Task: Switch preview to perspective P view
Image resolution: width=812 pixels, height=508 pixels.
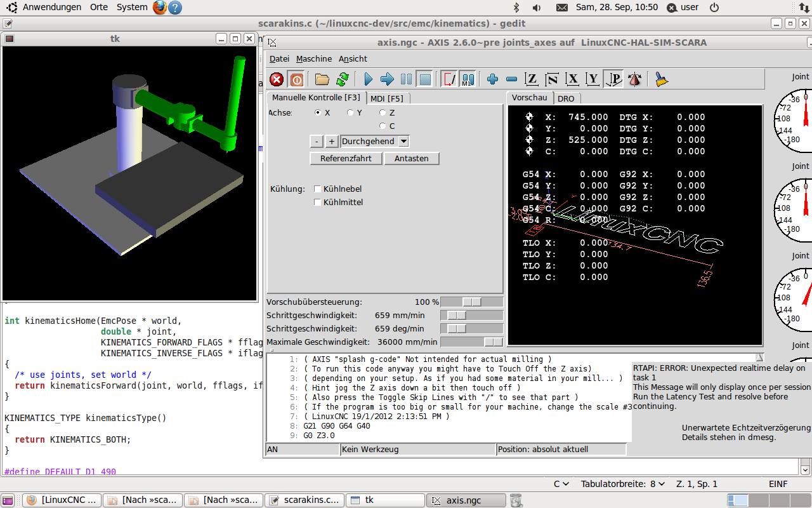Action: click(613, 79)
